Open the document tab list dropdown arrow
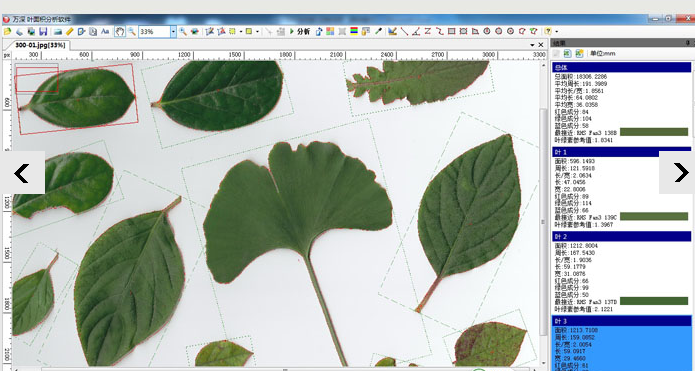Image resolution: width=695 pixels, height=371 pixels. pyautogui.click(x=532, y=45)
